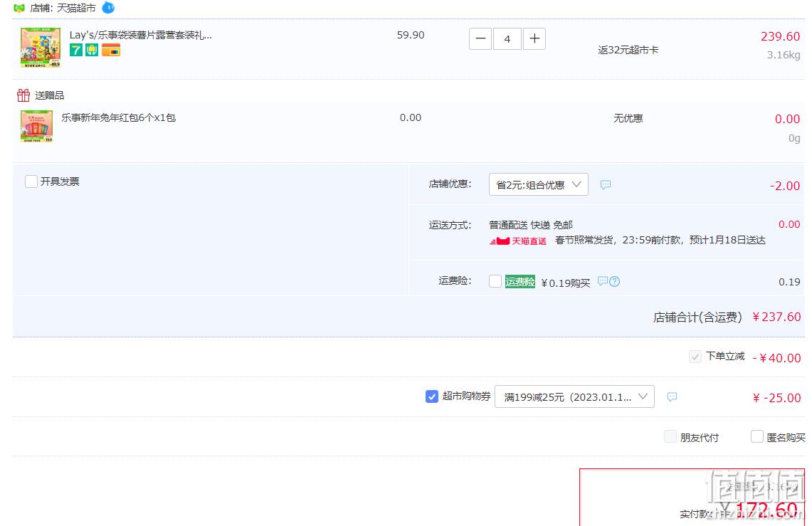The height and width of the screenshot is (526, 812).
Task: Click the unit price 59.90
Action: coord(411,35)
